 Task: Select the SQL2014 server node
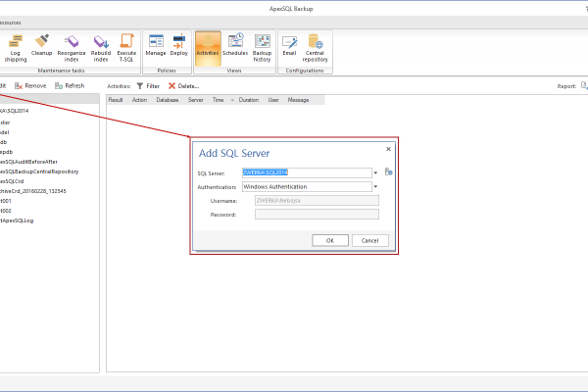15,111
